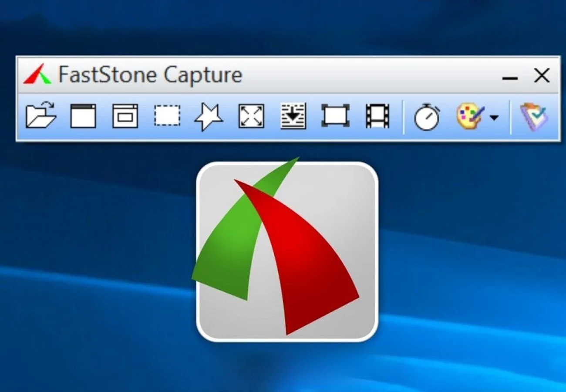
Task: Capture a rectangular region
Action: click(x=167, y=116)
